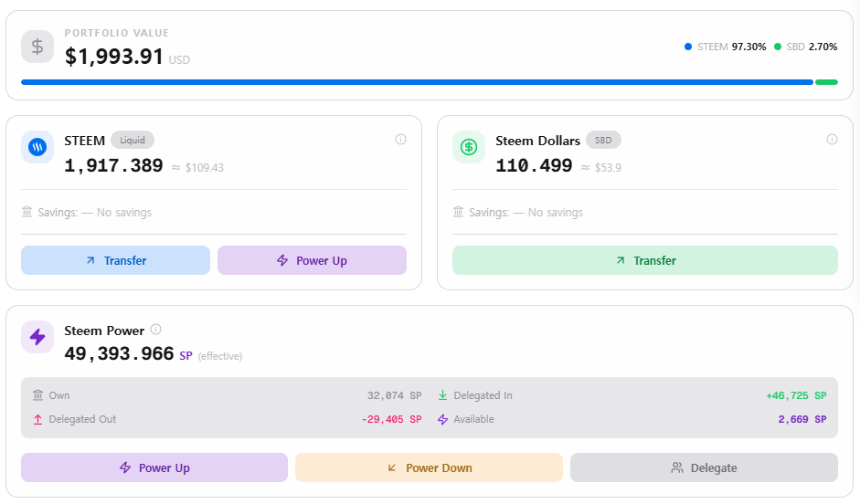Click the dollar sign portfolio icon
This screenshot has height=504, width=860.
(x=37, y=47)
